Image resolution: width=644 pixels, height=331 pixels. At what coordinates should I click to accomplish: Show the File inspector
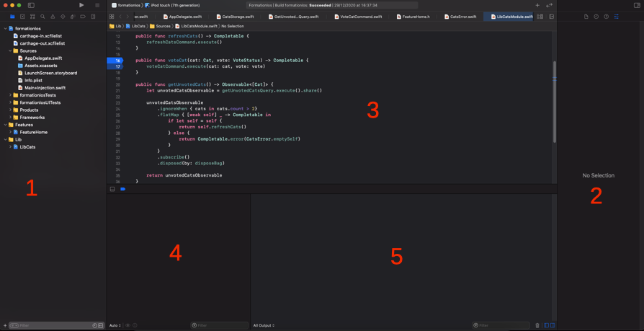coord(586,17)
